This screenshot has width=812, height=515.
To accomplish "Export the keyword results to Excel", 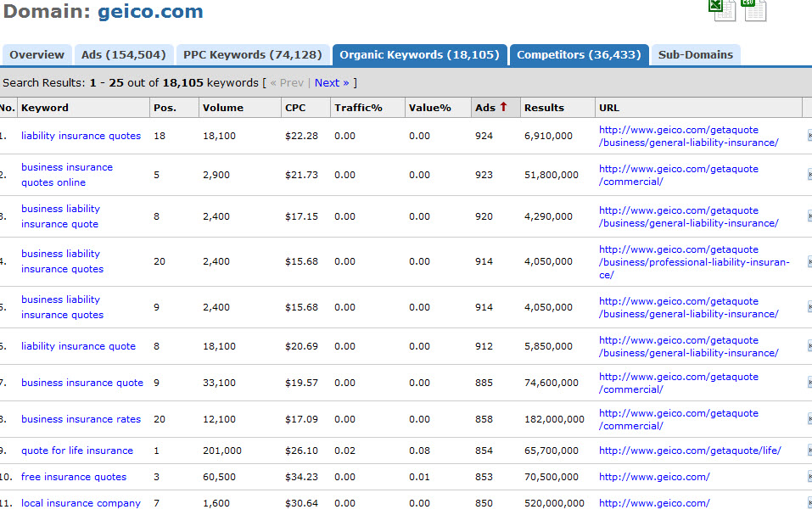I will 722,10.
